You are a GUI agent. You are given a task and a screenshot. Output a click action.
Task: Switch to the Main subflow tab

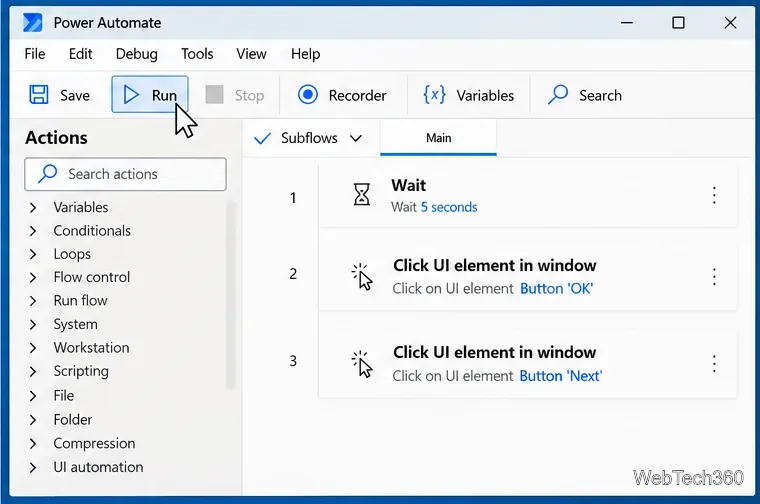pyautogui.click(x=439, y=138)
